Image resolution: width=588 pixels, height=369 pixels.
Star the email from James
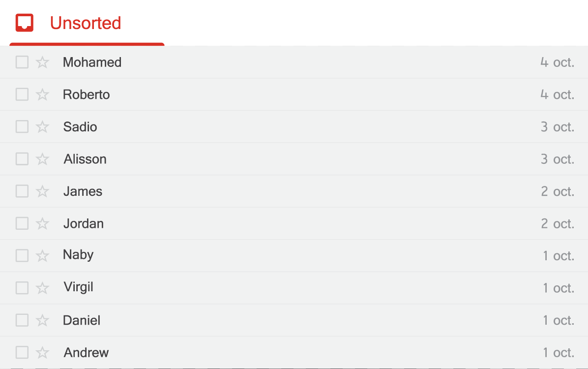coord(42,191)
